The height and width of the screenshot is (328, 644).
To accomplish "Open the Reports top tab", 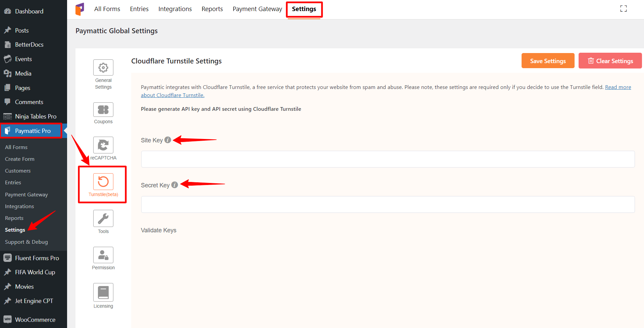I will click(x=212, y=9).
